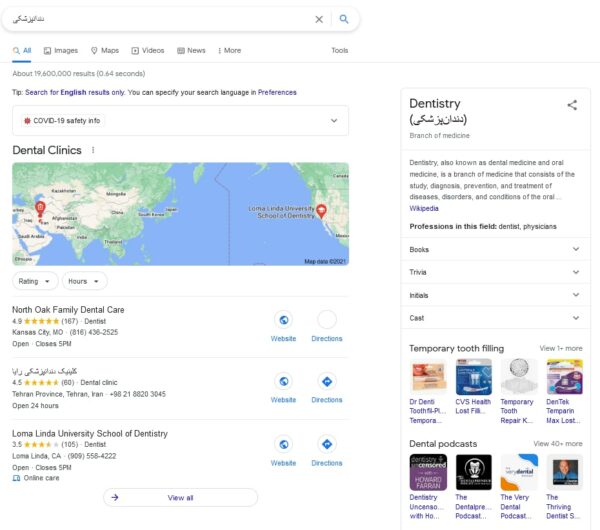
Task: Open the Hours filter dropdown
Action: coord(84,281)
